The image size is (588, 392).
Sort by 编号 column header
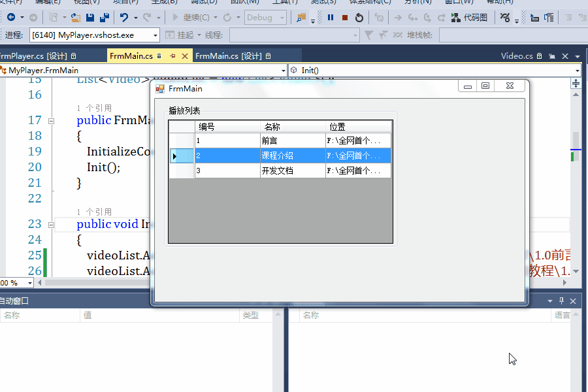click(x=227, y=127)
